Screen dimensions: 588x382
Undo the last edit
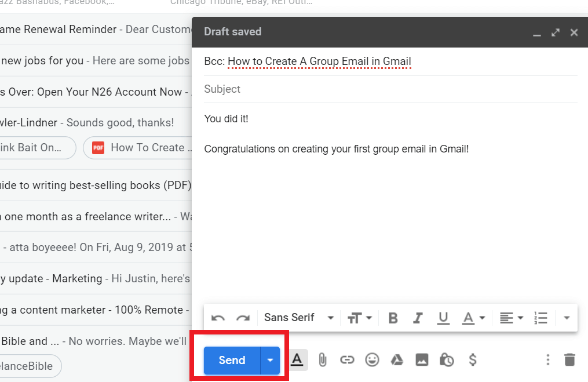[x=217, y=318]
